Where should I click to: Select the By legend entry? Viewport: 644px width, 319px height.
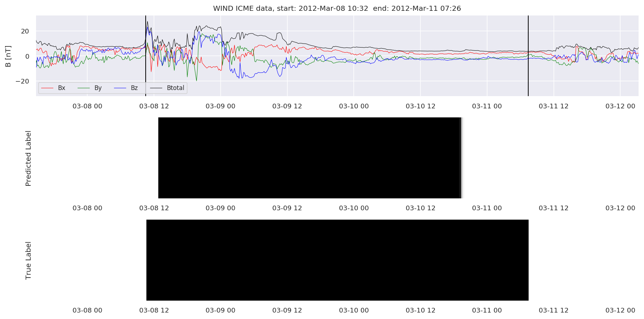pos(89,88)
